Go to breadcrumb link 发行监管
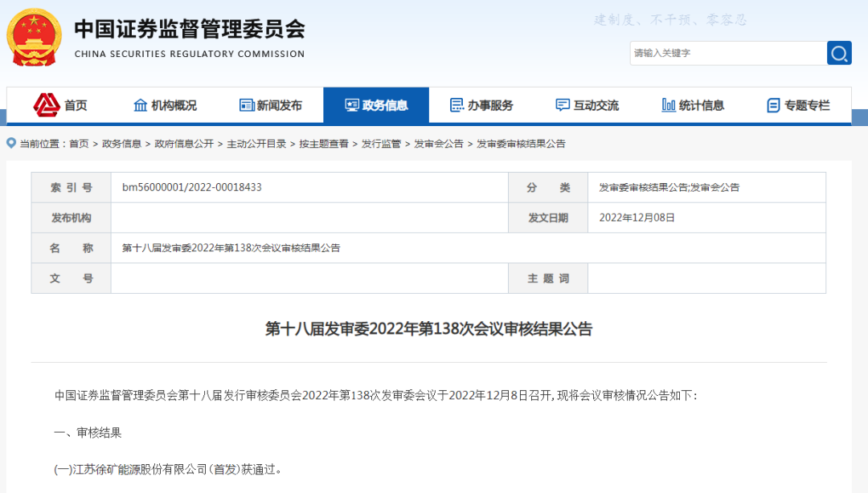Screen dimensions: 868x493 pyautogui.click(x=381, y=144)
